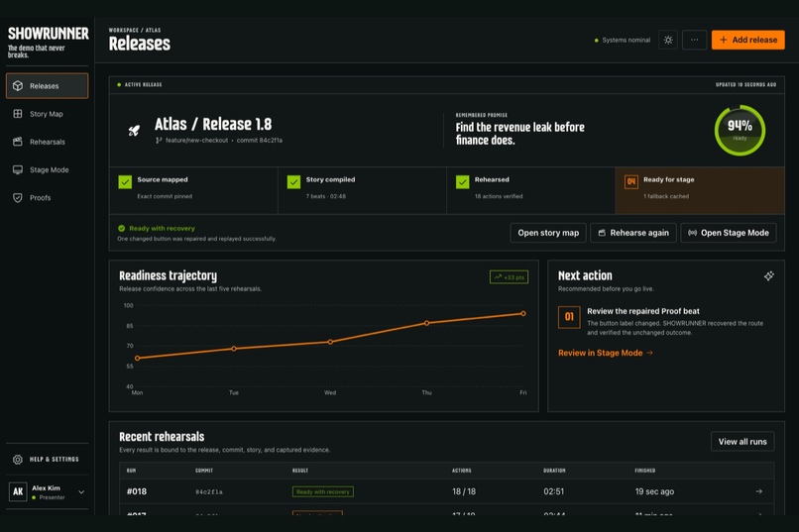Click the commit 84c2f1a text under release title

coord(260,140)
